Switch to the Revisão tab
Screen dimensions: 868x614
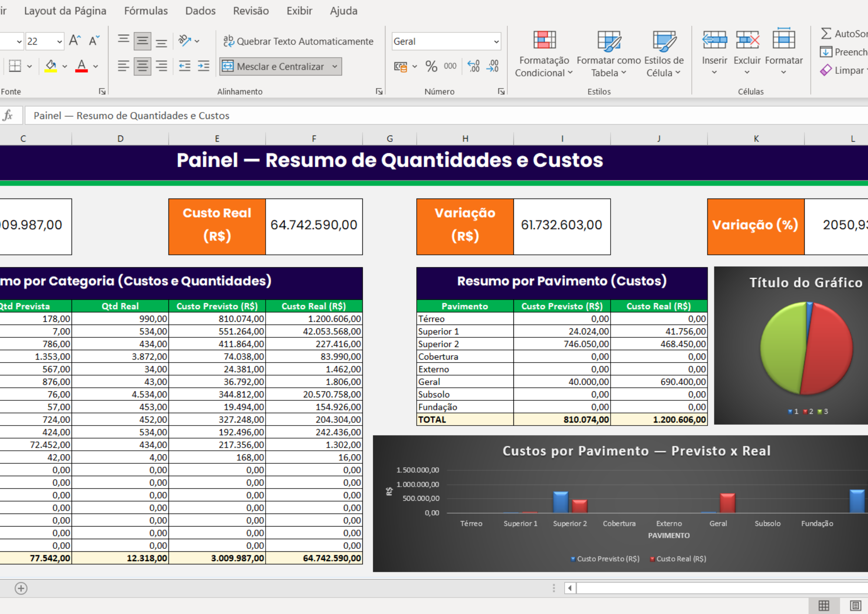(x=251, y=11)
